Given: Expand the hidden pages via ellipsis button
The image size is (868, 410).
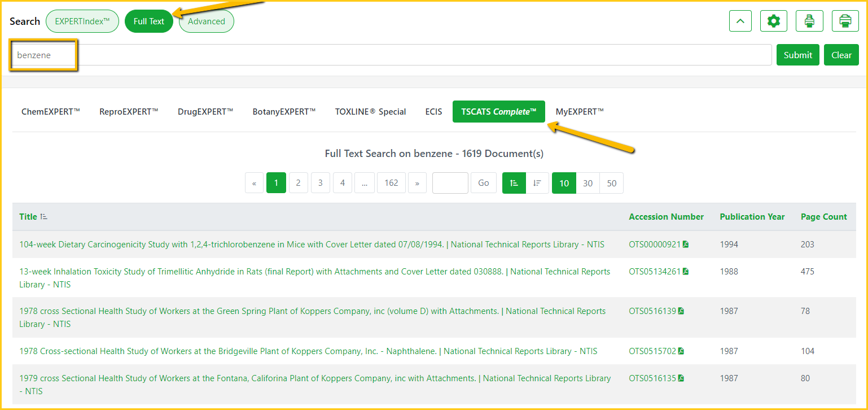Looking at the screenshot, I should [365, 183].
